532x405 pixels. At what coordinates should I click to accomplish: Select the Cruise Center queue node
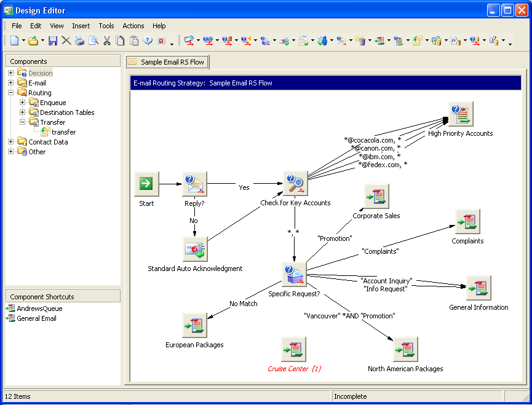[x=294, y=349]
